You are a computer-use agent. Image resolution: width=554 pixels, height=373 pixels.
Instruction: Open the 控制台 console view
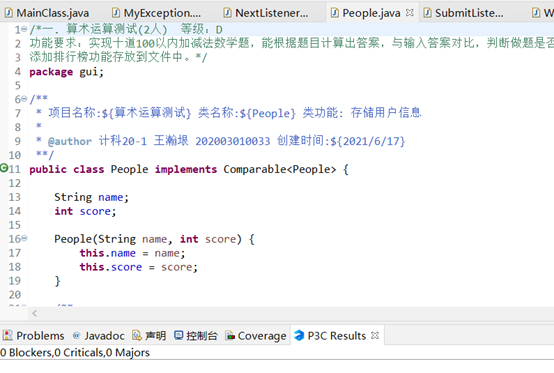tap(196, 336)
